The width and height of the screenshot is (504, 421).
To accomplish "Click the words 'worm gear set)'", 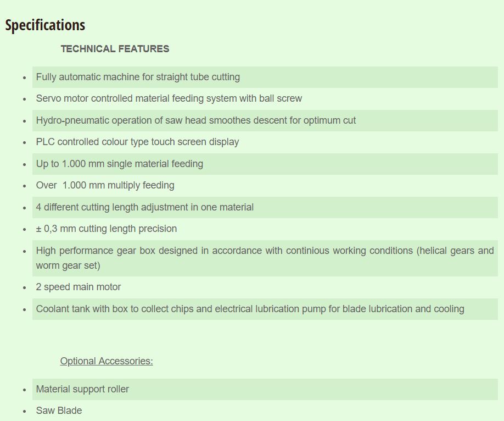I will [x=68, y=265].
